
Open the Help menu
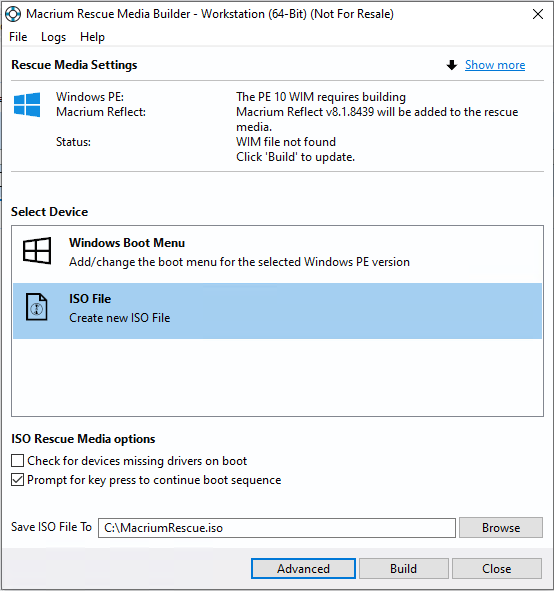point(92,37)
